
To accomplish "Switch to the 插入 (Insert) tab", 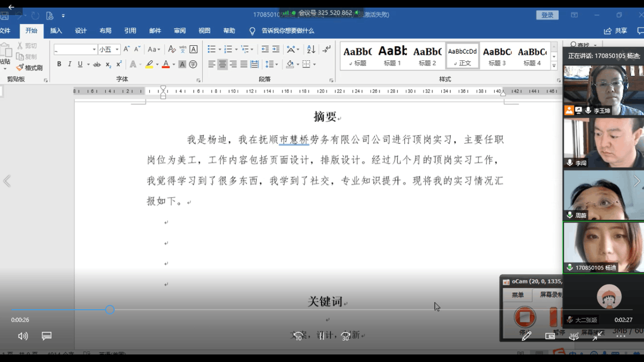I will (x=56, y=31).
